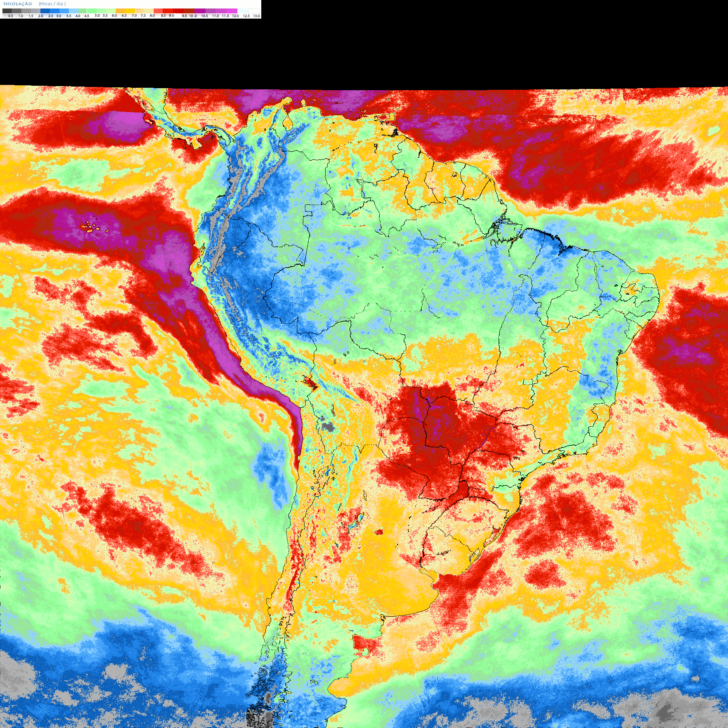Pick the orange legend swatch
728x728 pixels.
(x=120, y=11)
